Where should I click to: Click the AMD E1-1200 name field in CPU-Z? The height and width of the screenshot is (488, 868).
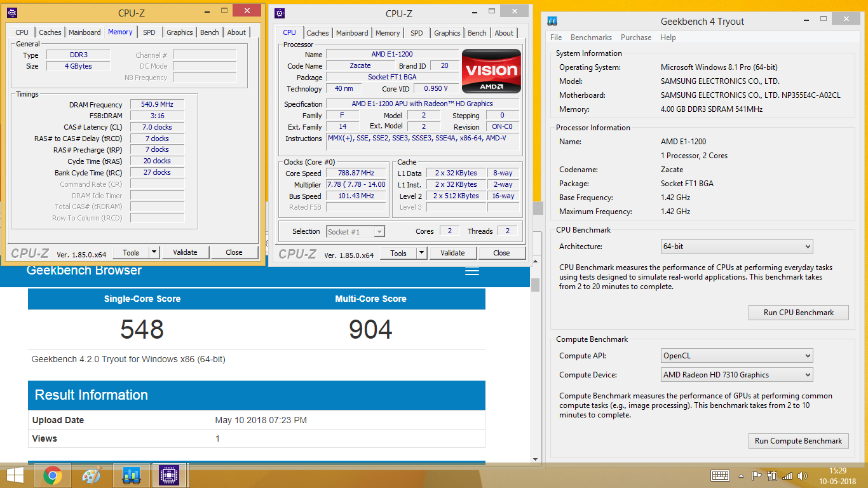tap(392, 54)
